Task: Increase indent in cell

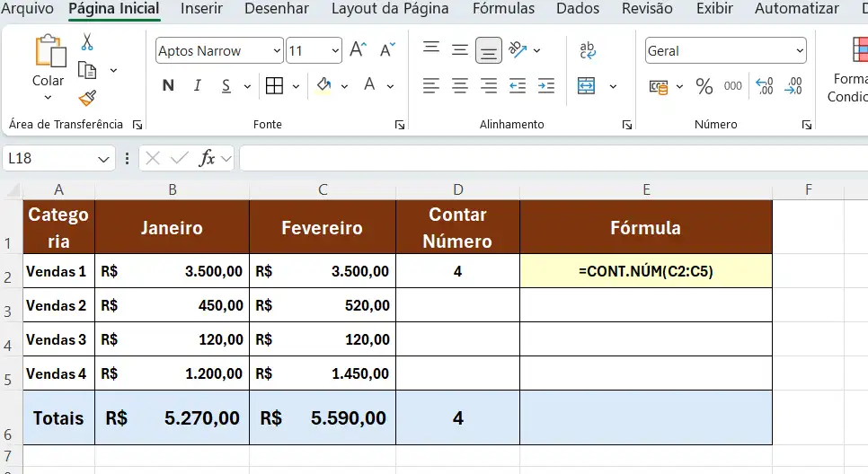Action: pos(546,85)
